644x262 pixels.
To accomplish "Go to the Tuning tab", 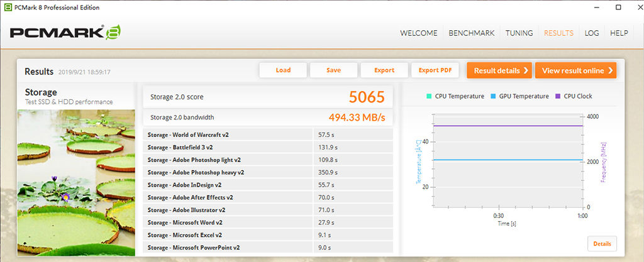I will coord(519,33).
